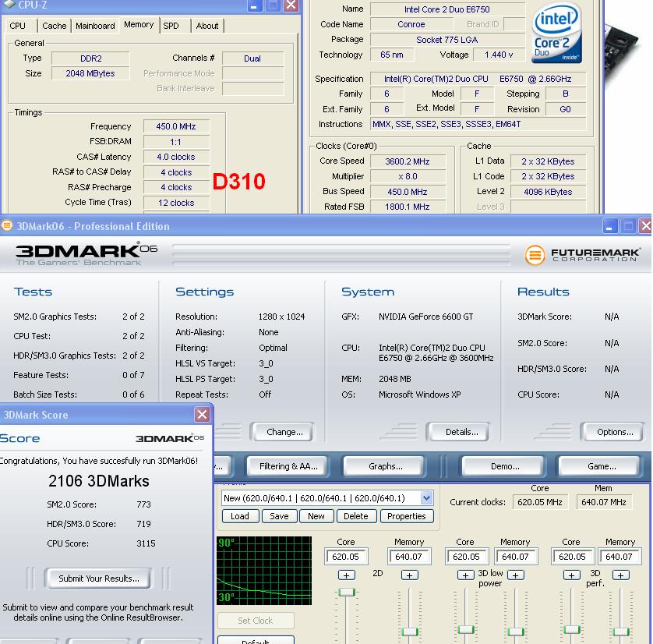
Task: Open the Filtering & AA... dialog
Action: 288,466
